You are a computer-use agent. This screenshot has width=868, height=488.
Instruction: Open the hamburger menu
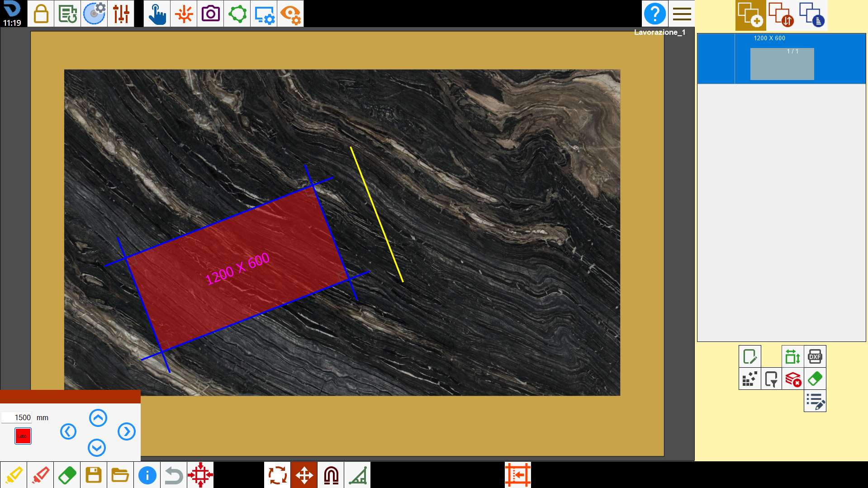(682, 14)
